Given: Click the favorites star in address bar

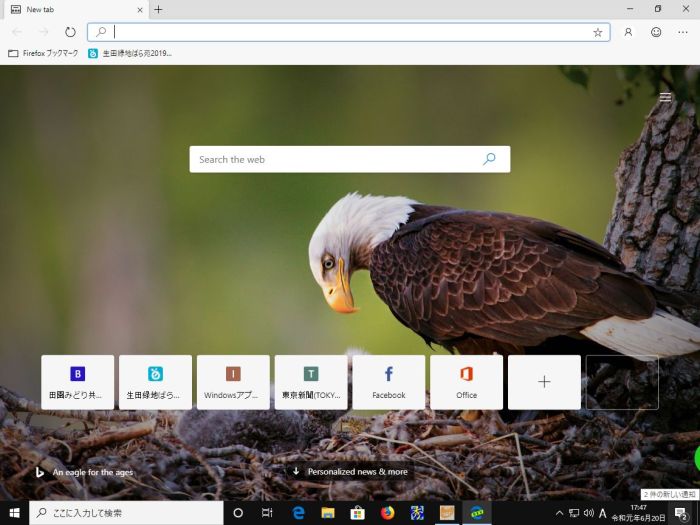Looking at the screenshot, I should point(598,32).
